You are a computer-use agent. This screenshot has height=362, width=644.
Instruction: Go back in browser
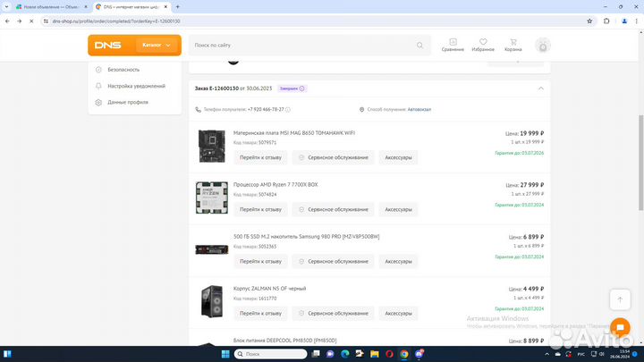(x=7, y=21)
